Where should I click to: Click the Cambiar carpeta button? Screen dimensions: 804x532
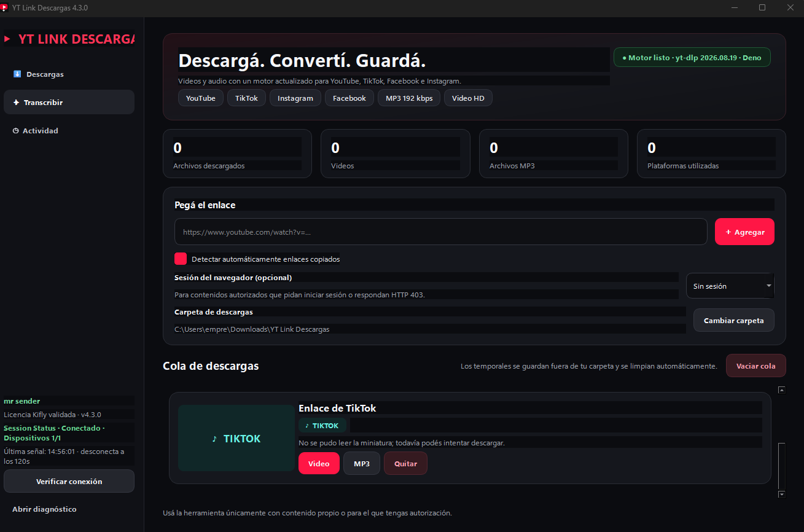[x=734, y=321]
